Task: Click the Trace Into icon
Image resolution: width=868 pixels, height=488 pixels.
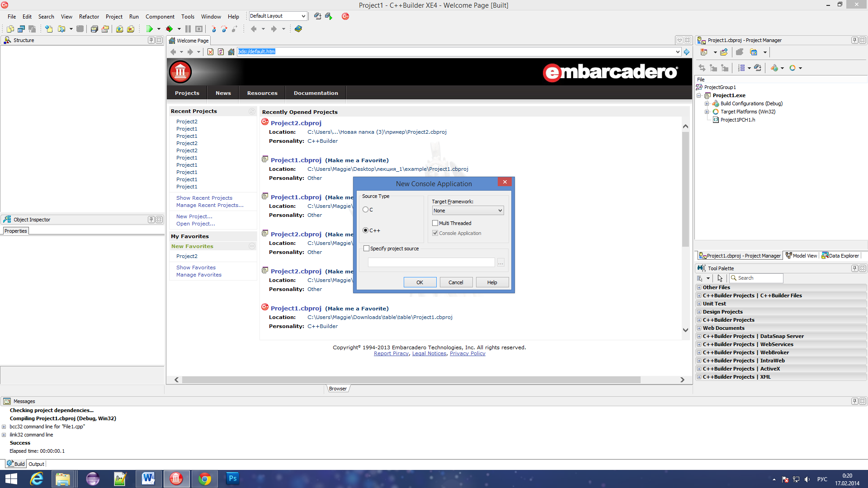Action: click(x=214, y=29)
